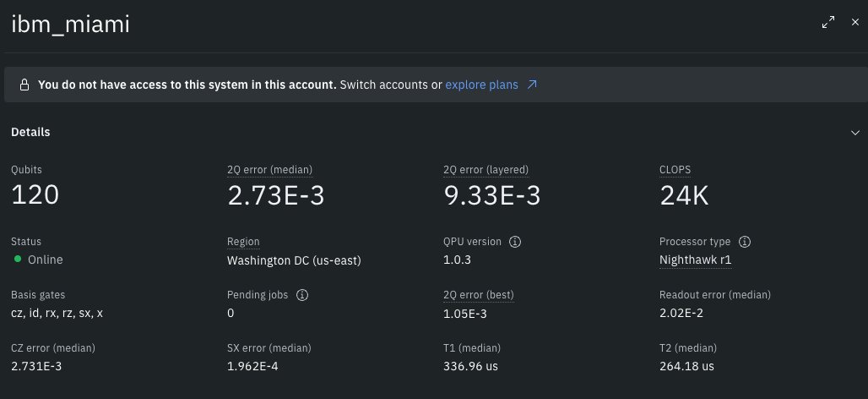
Task: Click the Qubits label
Action: pos(26,170)
